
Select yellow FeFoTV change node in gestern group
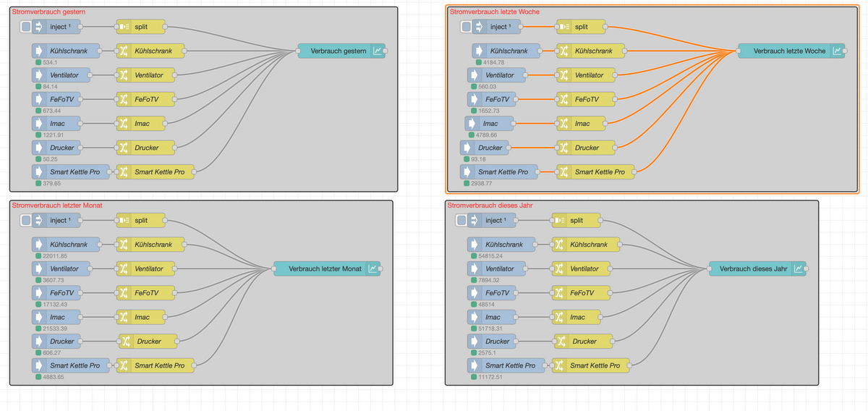pos(146,99)
